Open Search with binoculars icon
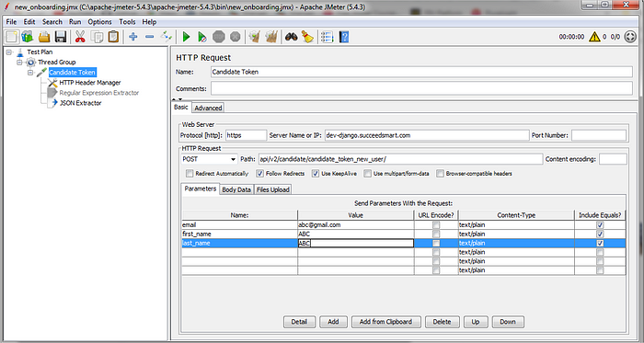This screenshot has width=644, height=343. pyautogui.click(x=292, y=37)
